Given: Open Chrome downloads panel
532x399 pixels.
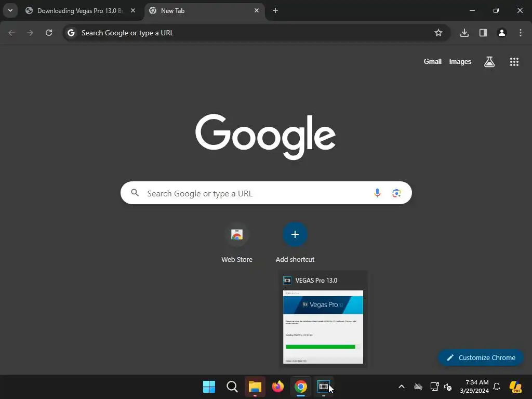Looking at the screenshot, I should [464, 33].
